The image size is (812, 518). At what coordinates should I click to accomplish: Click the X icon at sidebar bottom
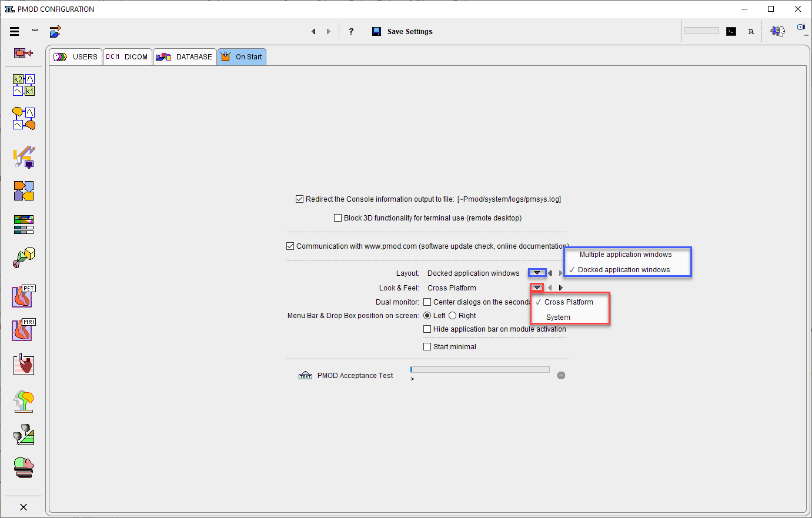click(24, 507)
